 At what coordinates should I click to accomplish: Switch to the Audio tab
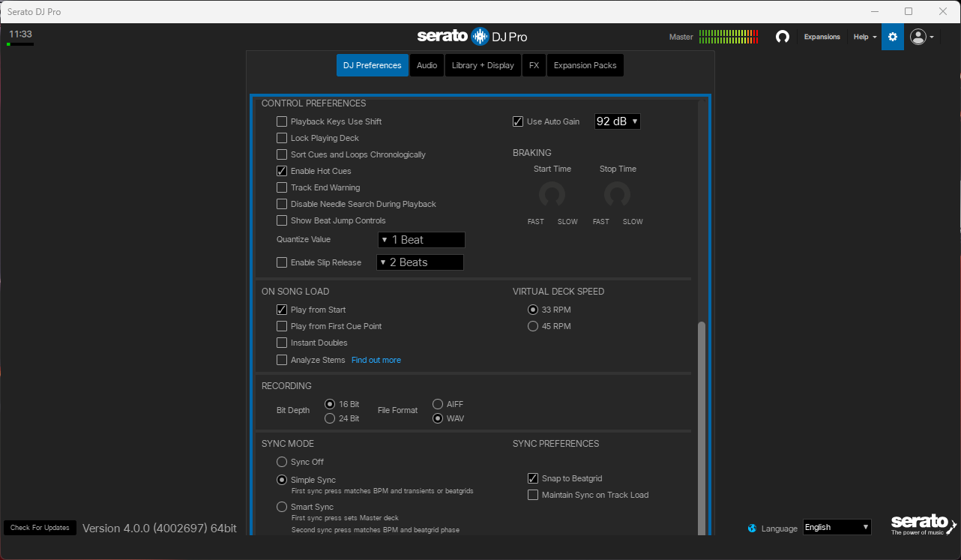[x=427, y=65]
